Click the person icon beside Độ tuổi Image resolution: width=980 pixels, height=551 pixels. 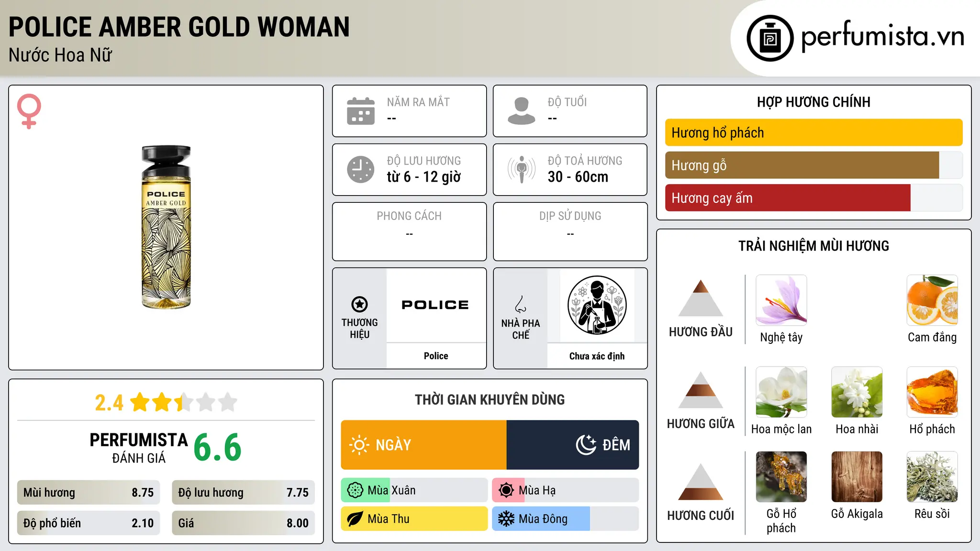click(x=522, y=111)
